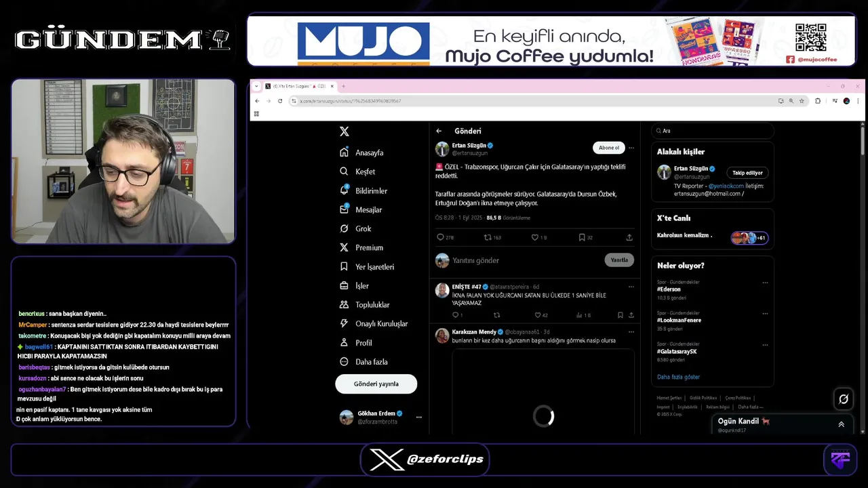The height and width of the screenshot is (488, 868).
Task: Click the browser address bar URL
Action: point(351,101)
